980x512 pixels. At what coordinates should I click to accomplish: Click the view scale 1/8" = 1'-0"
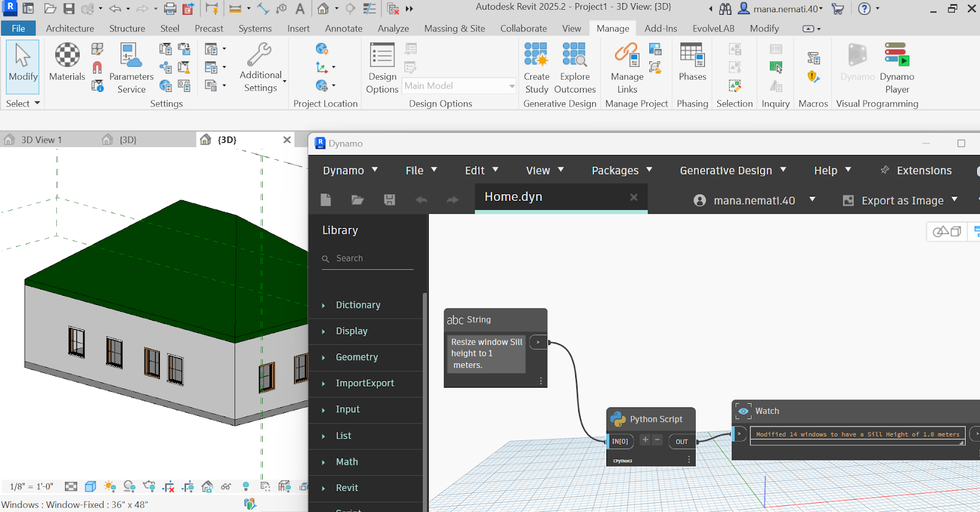click(x=32, y=487)
